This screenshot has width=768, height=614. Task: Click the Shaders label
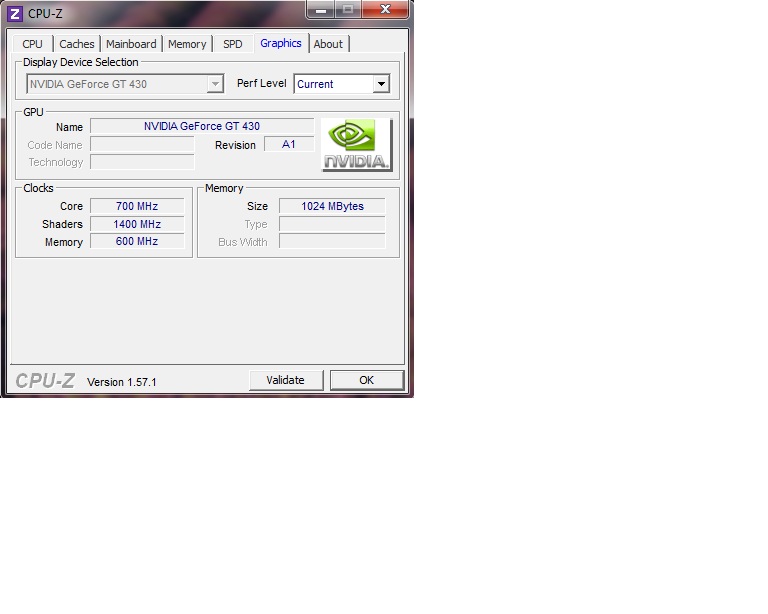click(62, 224)
